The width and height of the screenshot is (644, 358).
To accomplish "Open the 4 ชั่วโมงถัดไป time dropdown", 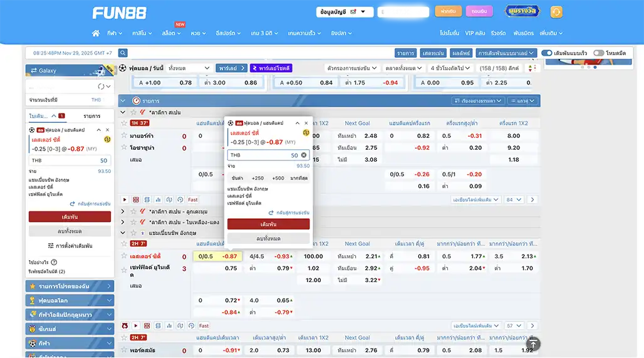I will pyautogui.click(x=450, y=68).
